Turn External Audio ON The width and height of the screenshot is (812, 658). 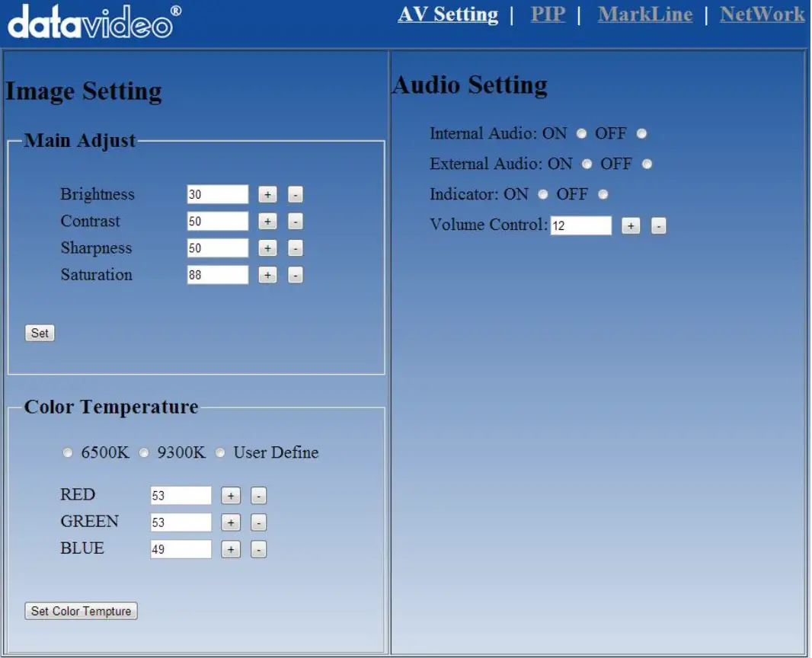point(587,164)
